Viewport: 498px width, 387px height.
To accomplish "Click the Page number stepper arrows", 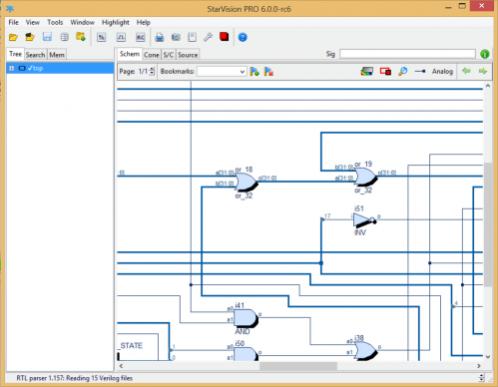I will coord(152,71).
